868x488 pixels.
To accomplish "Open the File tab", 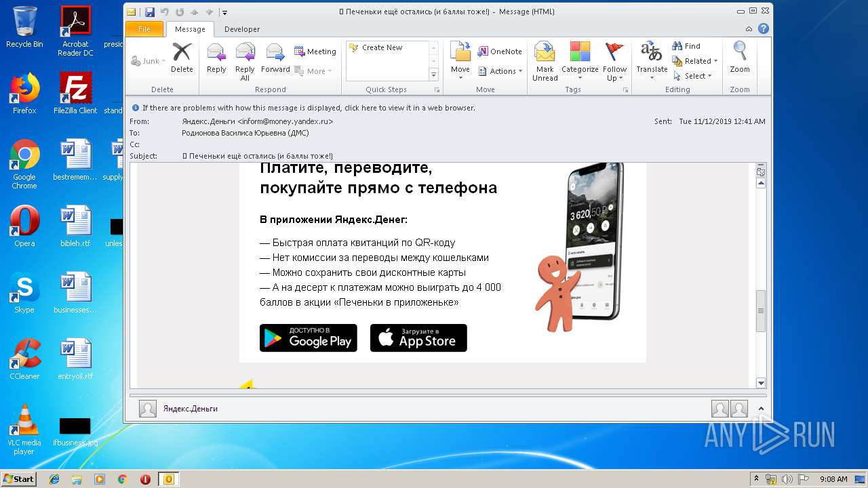I will 144,29.
